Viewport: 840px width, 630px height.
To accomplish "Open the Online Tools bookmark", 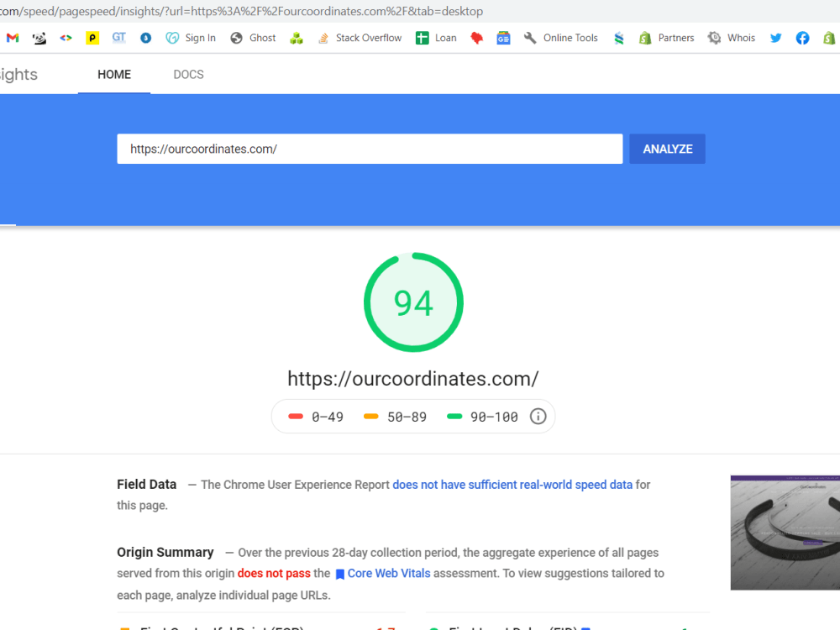I will [x=561, y=38].
